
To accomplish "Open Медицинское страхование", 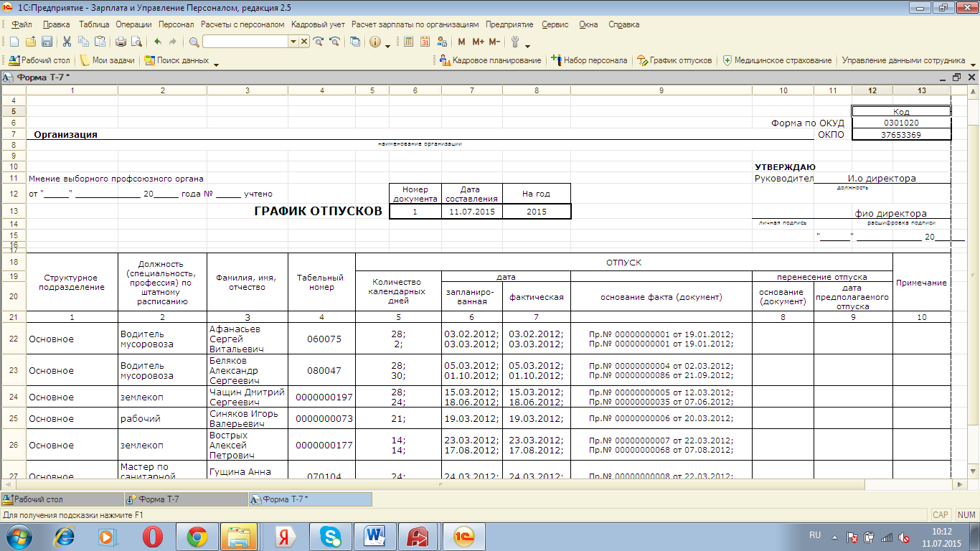I will pos(777,60).
